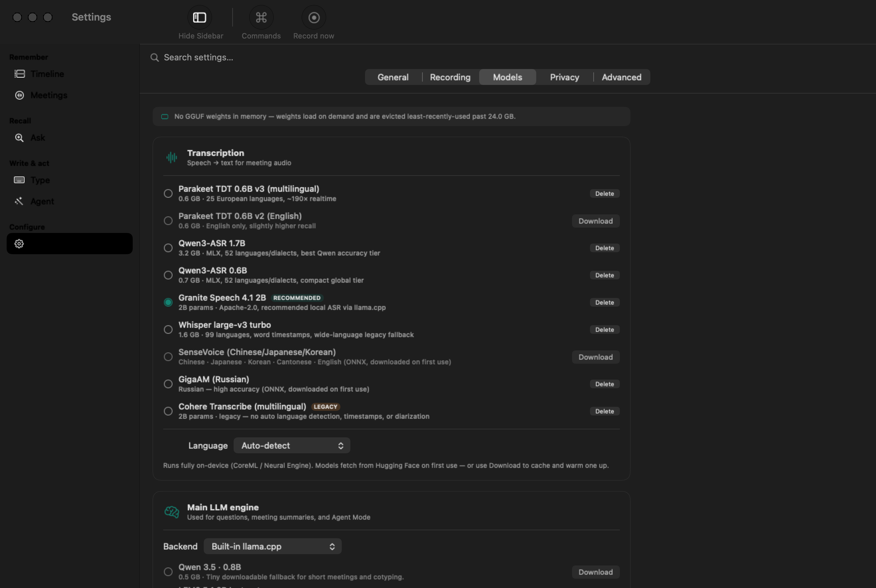Viewport: 876px width, 588px height.
Task: Select SenseVoice radio button
Action: 168,357
